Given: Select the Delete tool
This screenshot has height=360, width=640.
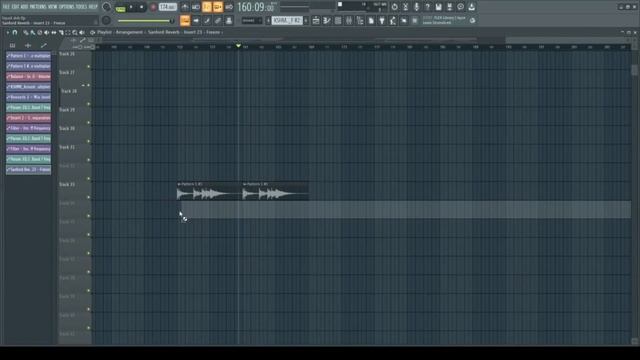Looking at the screenshot, I should (40, 33).
